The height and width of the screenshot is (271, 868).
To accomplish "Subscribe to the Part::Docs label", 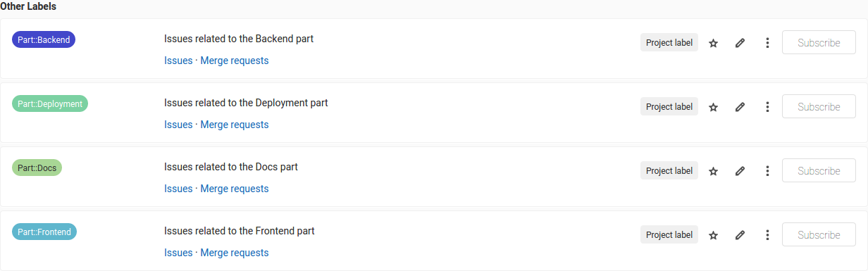I will (819, 171).
